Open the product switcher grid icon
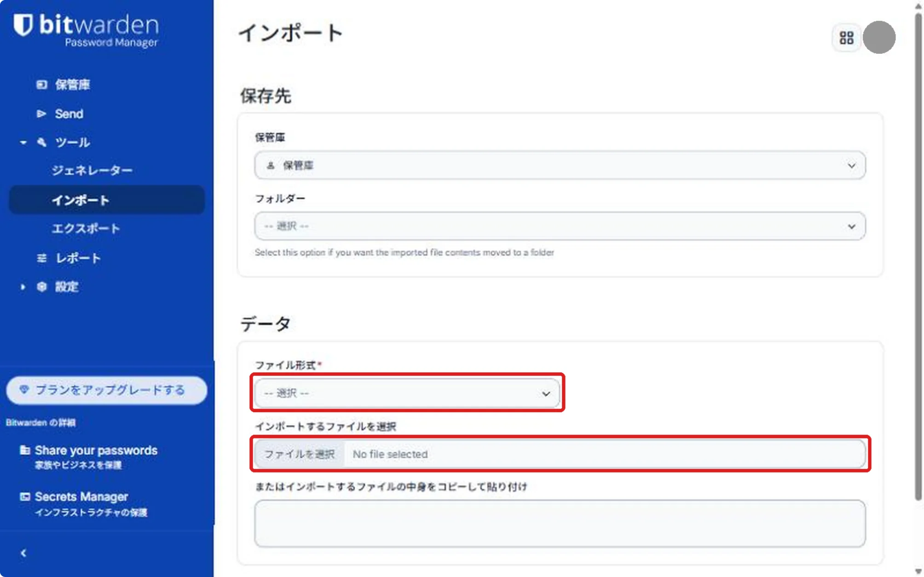The width and height of the screenshot is (924, 577). pyautogui.click(x=847, y=38)
